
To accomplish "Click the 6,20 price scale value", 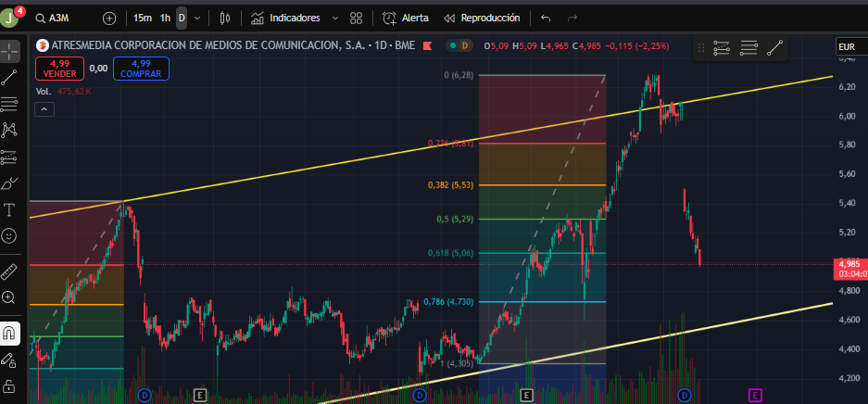I will pos(848,87).
